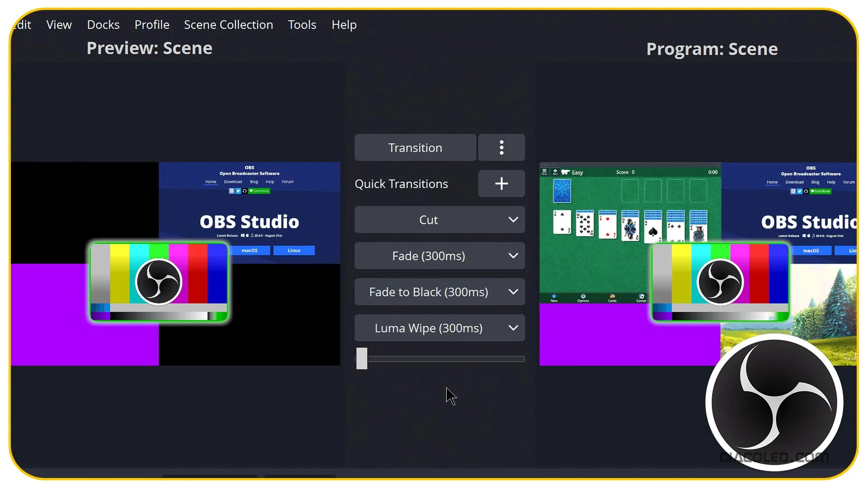The width and height of the screenshot is (868, 488).
Task: Open the Profile menu
Action: pyautogui.click(x=152, y=25)
